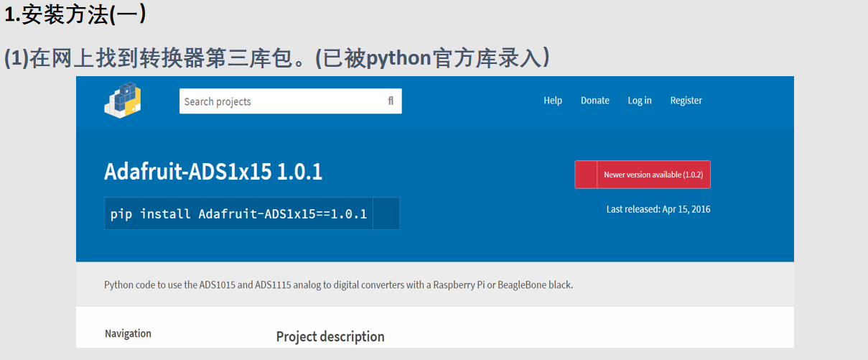
Task: Select the Log in link
Action: coord(640,101)
